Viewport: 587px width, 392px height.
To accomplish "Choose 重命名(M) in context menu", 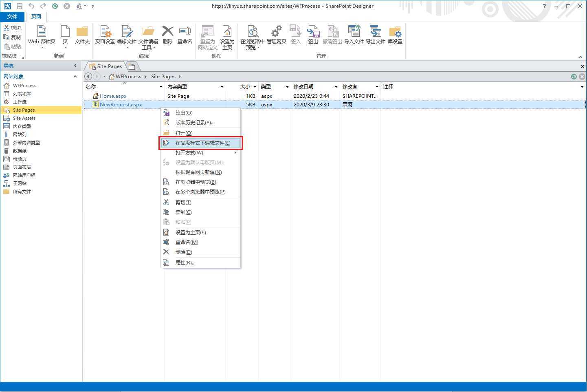I will point(200,242).
